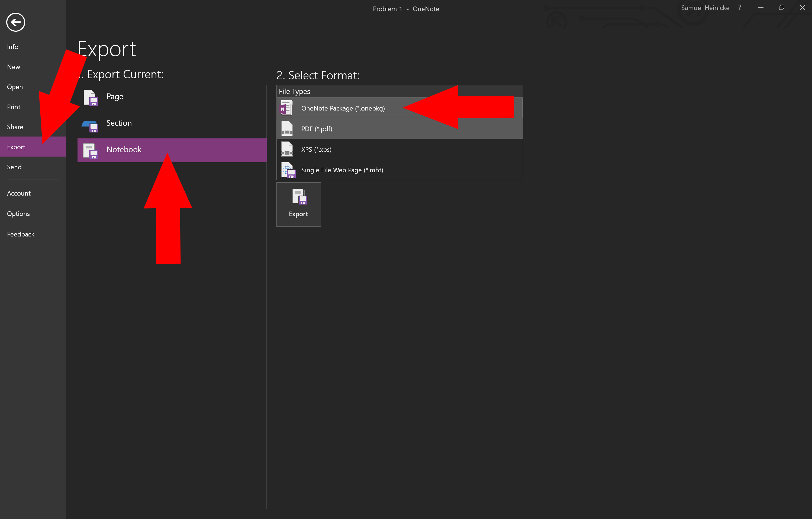Screen dimensions: 812x519
Task: Click the XPS file type icon
Action: (x=287, y=149)
